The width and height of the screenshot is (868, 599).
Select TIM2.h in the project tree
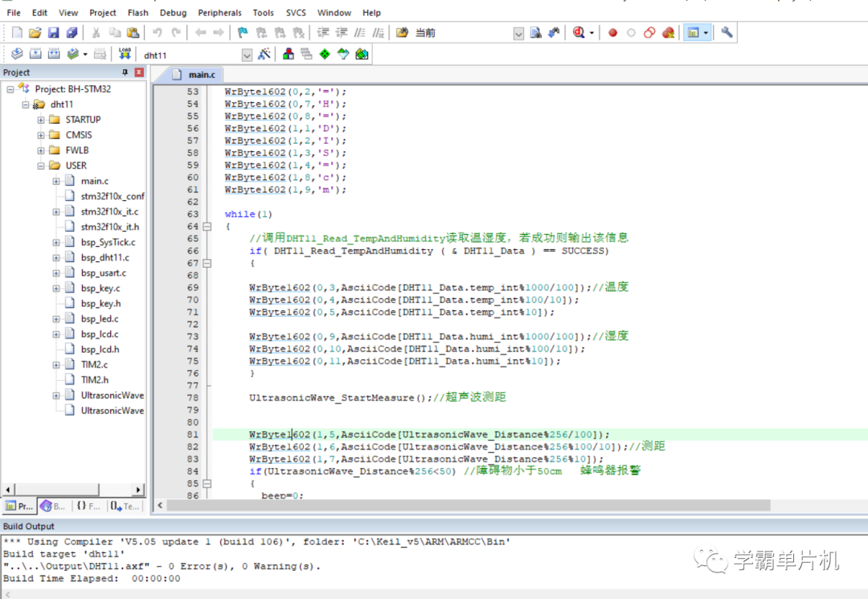tap(95, 380)
